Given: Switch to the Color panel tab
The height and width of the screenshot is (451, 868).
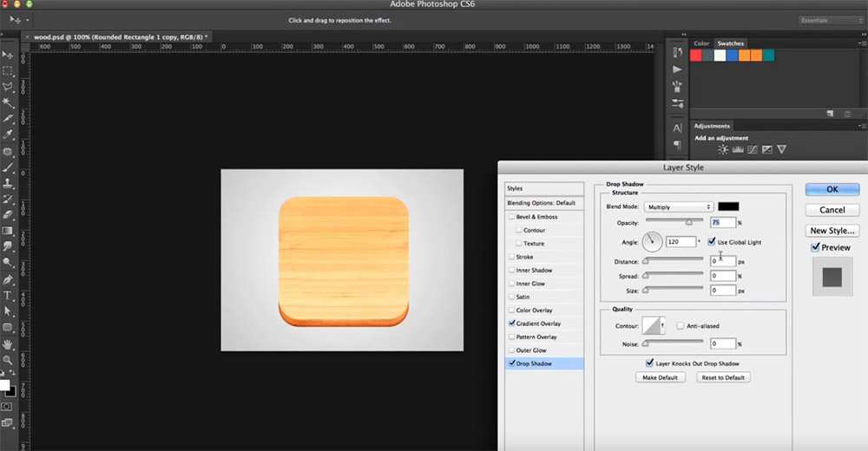Looking at the screenshot, I should tap(701, 43).
